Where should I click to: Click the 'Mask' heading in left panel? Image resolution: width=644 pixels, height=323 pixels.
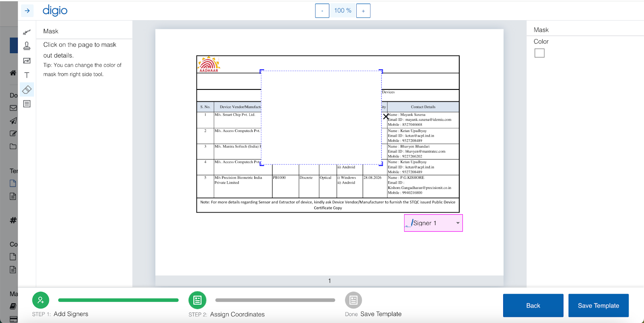51,31
